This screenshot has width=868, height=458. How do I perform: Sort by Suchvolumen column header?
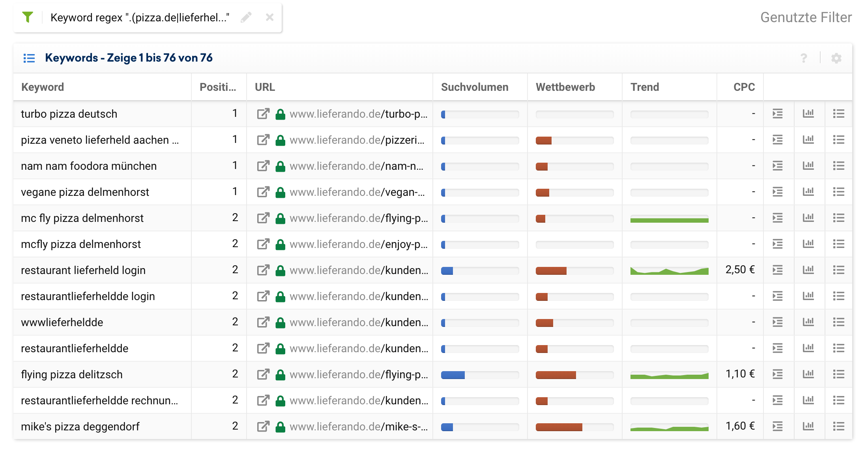[475, 87]
